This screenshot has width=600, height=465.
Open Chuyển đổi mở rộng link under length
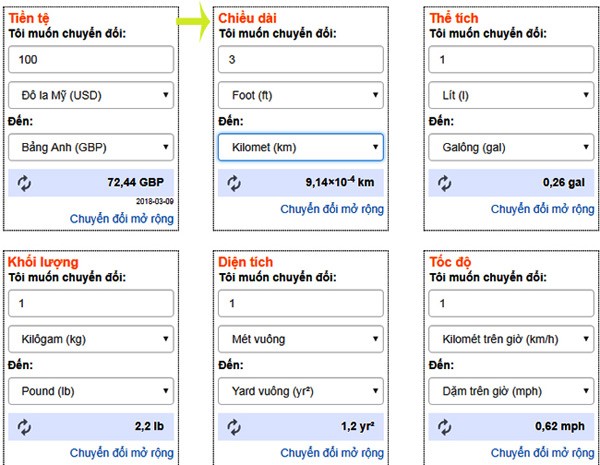(332, 209)
